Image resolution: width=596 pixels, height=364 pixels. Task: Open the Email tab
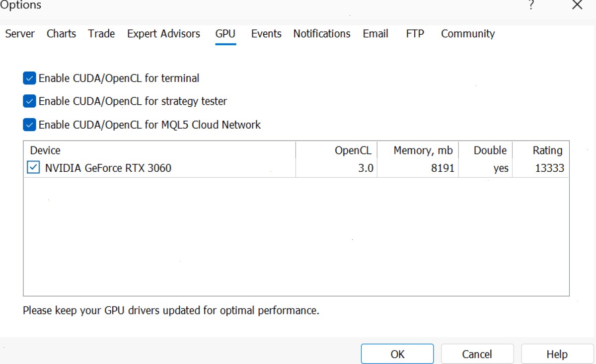(x=375, y=34)
